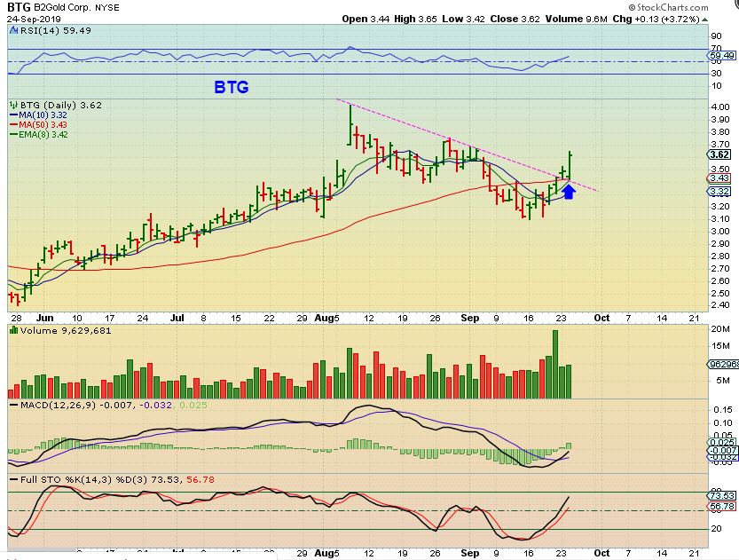
Task: Click the High 3.65 value
Action: pyautogui.click(x=415, y=20)
